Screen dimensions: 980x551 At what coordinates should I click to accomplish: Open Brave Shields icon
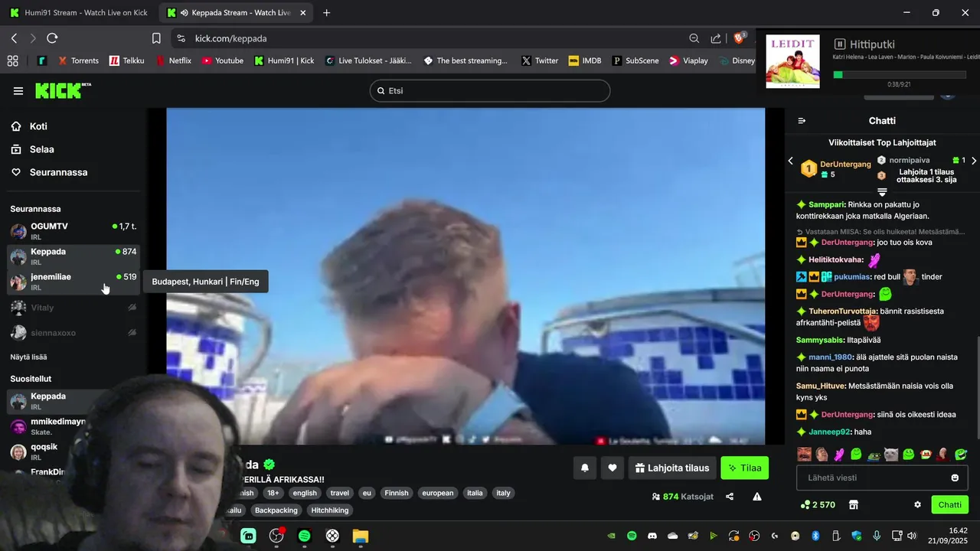coord(740,37)
